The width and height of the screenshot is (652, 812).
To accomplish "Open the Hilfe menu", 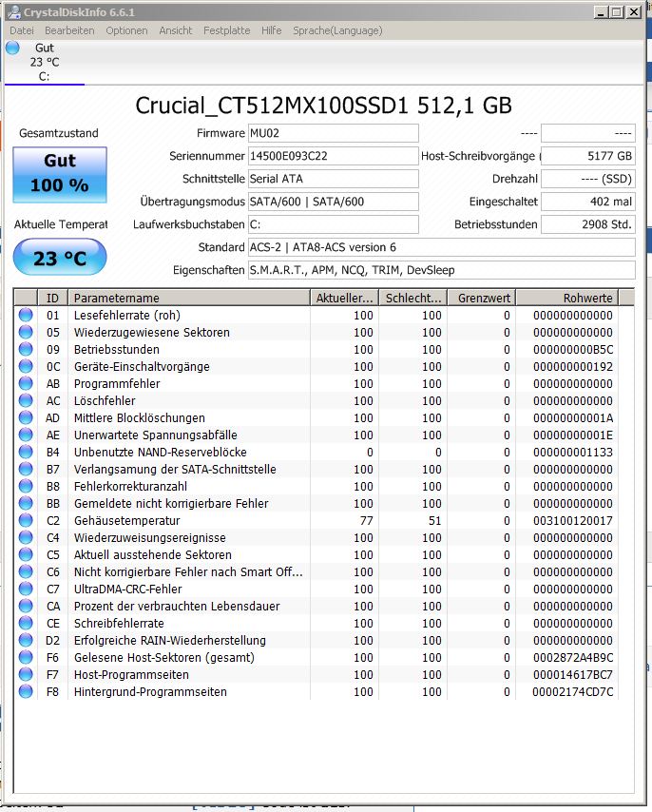I will pos(271,30).
